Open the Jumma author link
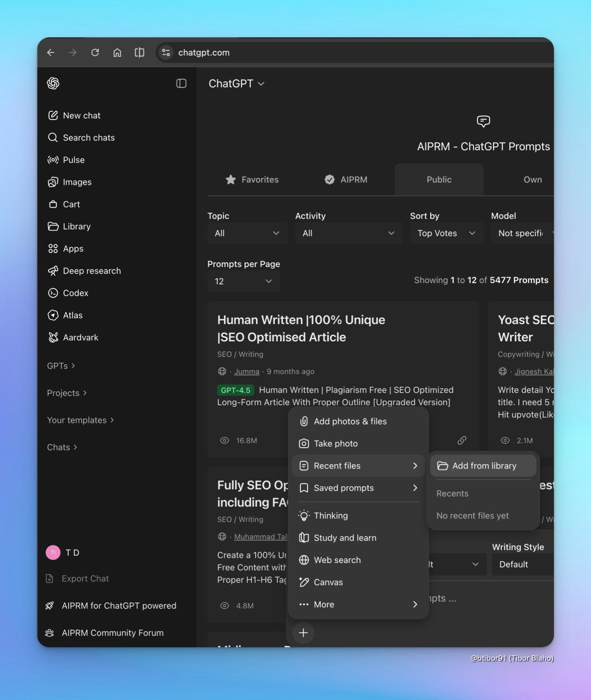Screen dimensions: 591x700 click(x=246, y=372)
